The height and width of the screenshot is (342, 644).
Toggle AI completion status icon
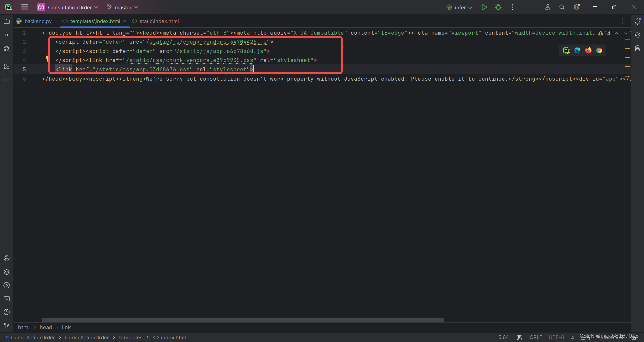519,337
